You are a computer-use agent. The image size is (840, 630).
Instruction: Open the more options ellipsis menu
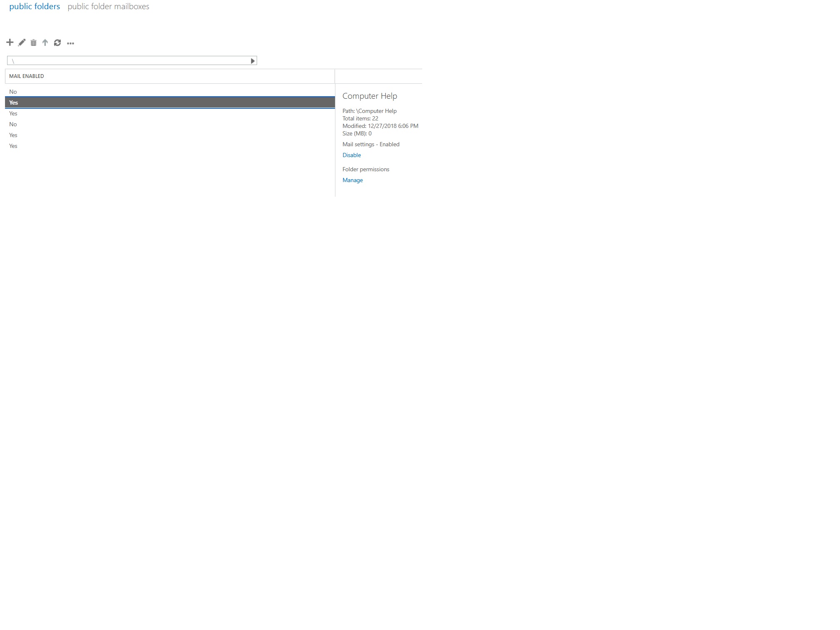click(70, 43)
